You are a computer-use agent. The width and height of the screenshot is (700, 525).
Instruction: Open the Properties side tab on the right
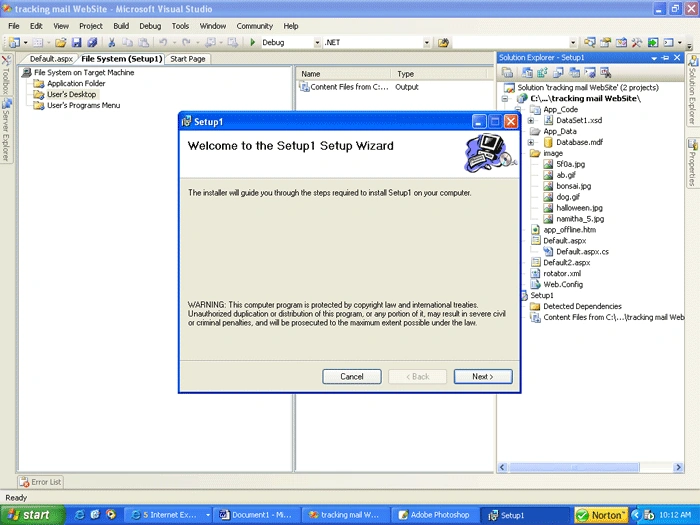(692, 163)
